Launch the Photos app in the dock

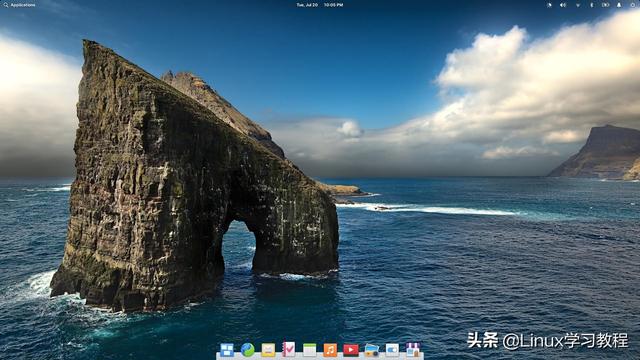(371, 350)
